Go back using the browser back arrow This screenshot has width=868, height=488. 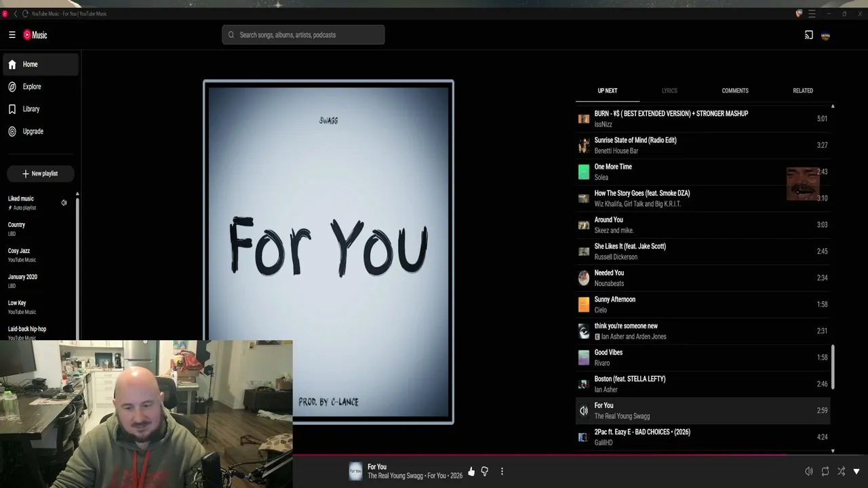point(15,14)
